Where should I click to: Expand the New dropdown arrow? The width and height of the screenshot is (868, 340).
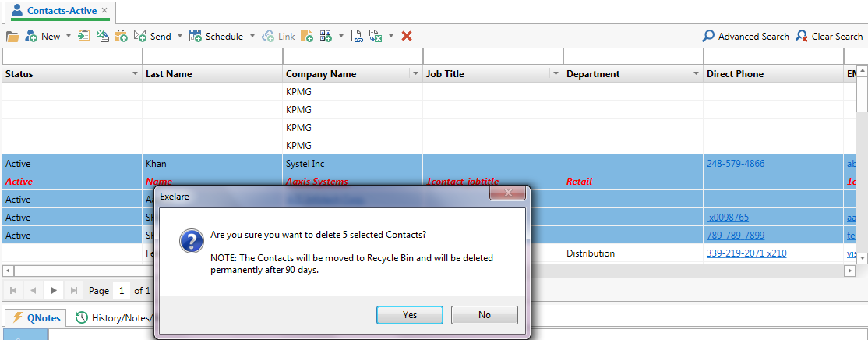point(69,37)
